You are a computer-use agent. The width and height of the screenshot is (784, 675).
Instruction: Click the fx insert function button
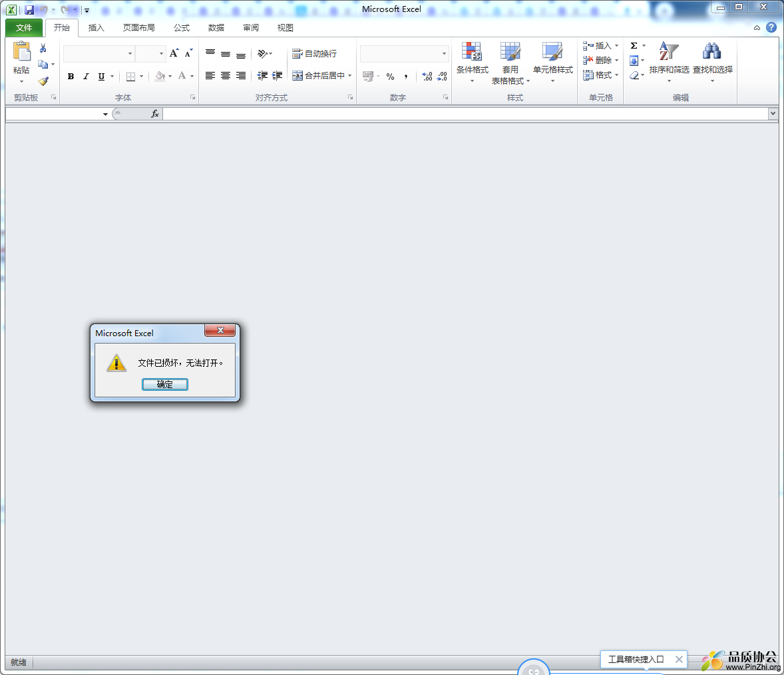[x=155, y=114]
